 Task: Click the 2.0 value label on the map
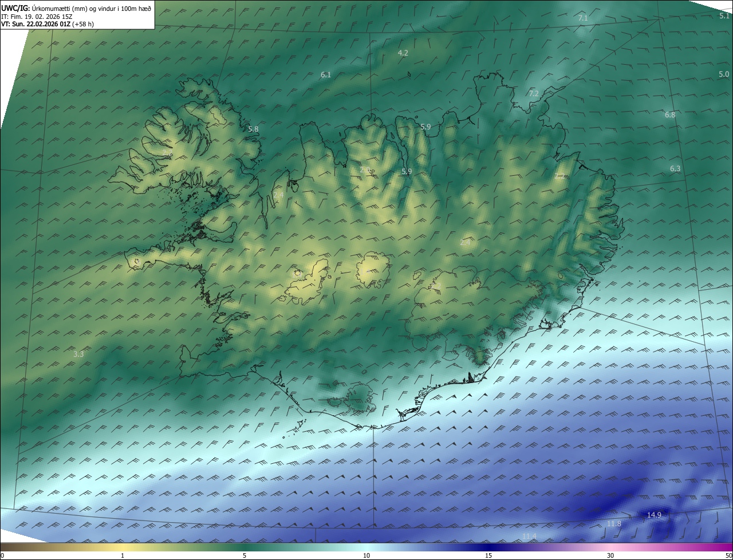pos(365,169)
